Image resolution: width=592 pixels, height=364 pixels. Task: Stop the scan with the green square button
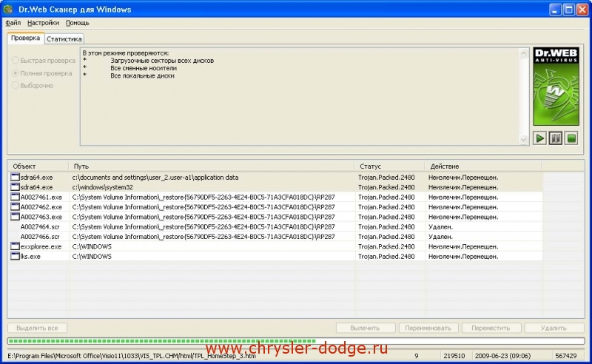point(571,138)
